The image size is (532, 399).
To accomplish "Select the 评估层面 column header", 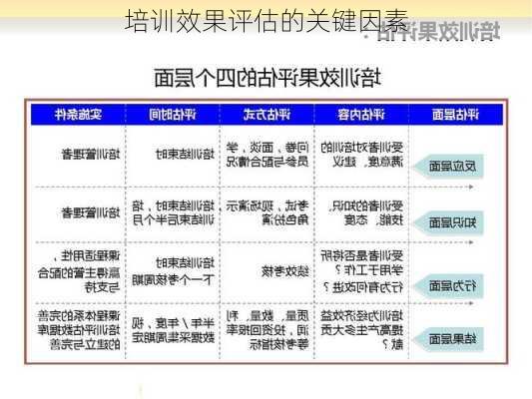I will point(456,115).
